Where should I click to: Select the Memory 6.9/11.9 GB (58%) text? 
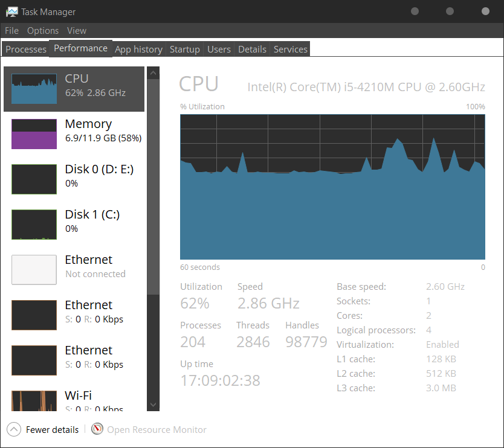point(103,130)
